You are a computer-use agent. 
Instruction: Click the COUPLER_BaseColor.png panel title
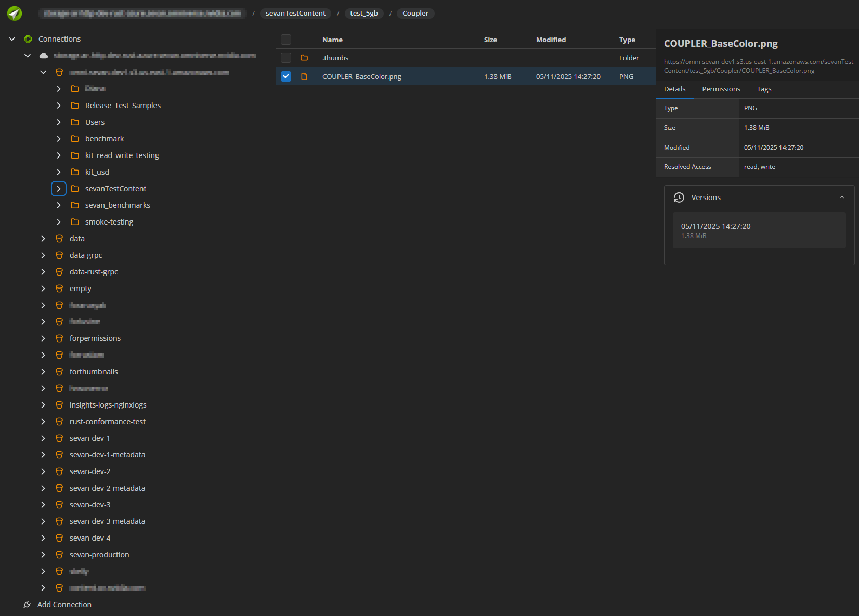tap(721, 44)
